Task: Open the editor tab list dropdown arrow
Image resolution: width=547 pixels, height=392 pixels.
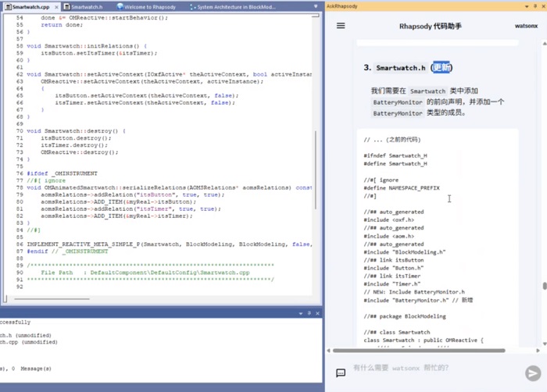Action: coord(316,6)
